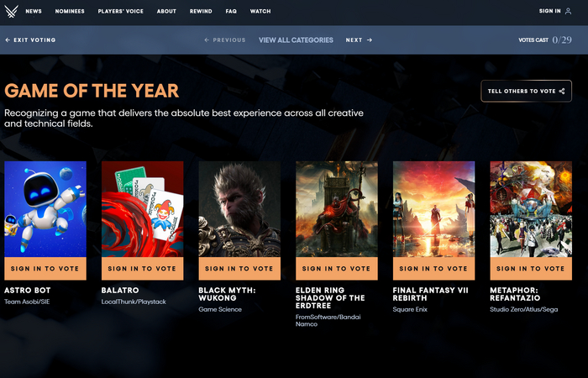Open the Watch page
588x378 pixels.
tap(260, 11)
